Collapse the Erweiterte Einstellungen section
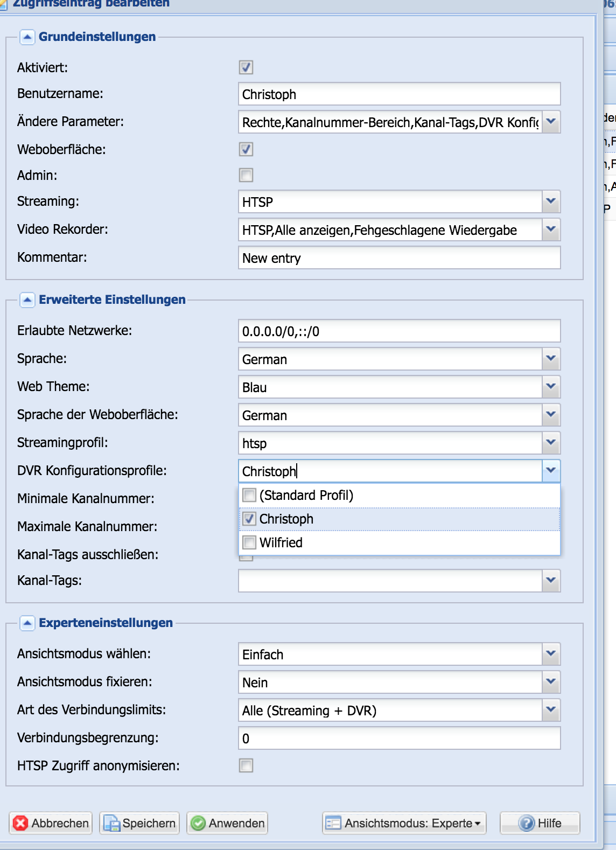 (27, 299)
